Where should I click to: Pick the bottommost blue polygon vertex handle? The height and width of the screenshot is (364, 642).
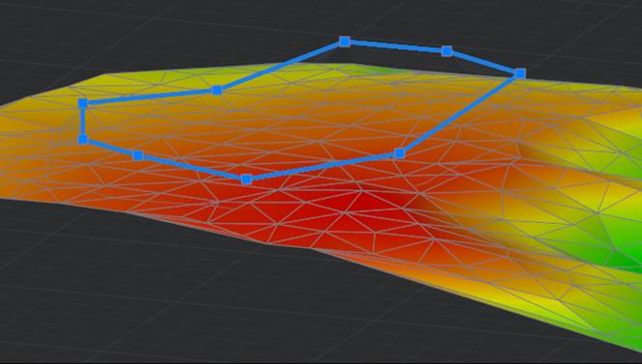tap(246, 180)
